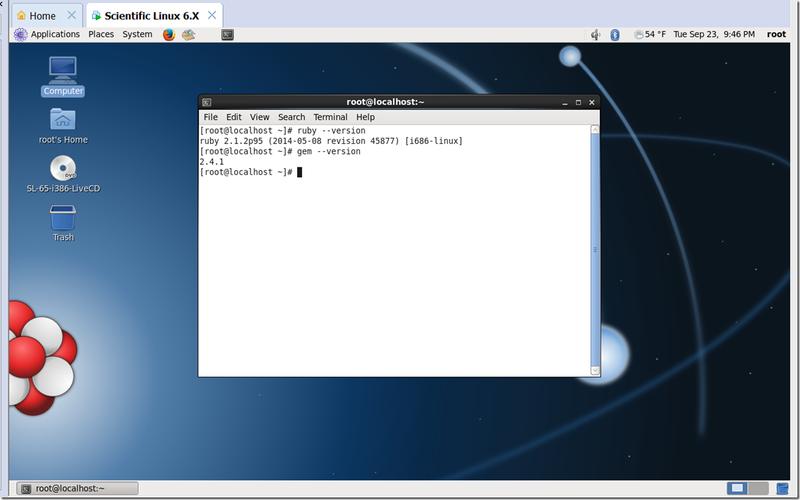Click the 2.4.1 gem version output
This screenshot has height=500, width=800.
pos(212,162)
